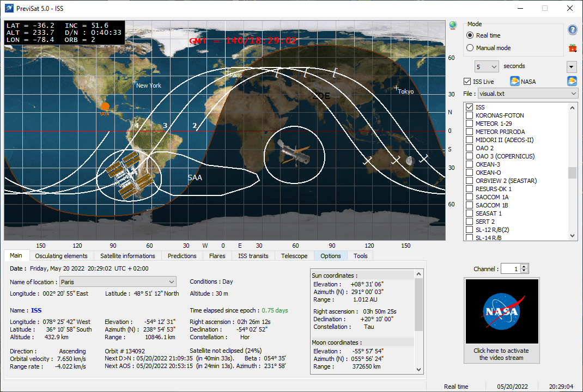
Task: Click the Moon marker near Australia
Action: click(410, 161)
